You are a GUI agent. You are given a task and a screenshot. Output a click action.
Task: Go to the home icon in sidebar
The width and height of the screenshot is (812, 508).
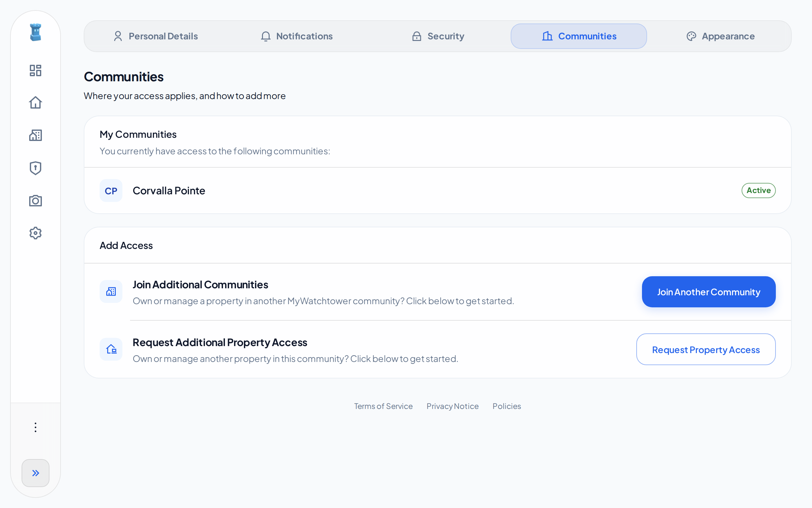click(x=35, y=103)
